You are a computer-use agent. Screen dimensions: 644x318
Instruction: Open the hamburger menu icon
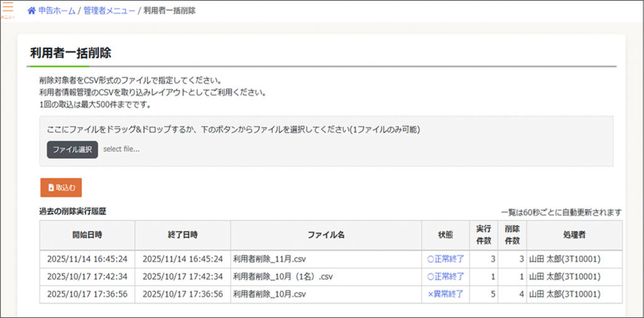tap(8, 9)
